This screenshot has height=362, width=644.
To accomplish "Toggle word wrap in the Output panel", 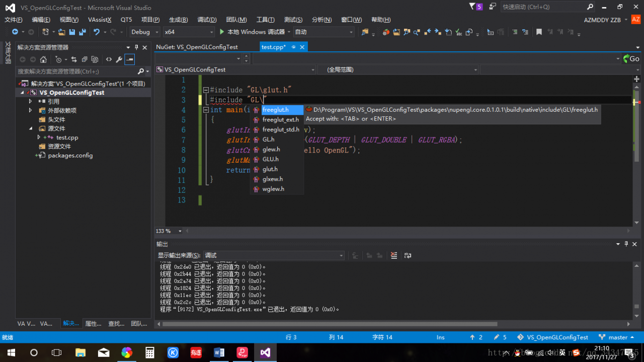I will click(408, 255).
